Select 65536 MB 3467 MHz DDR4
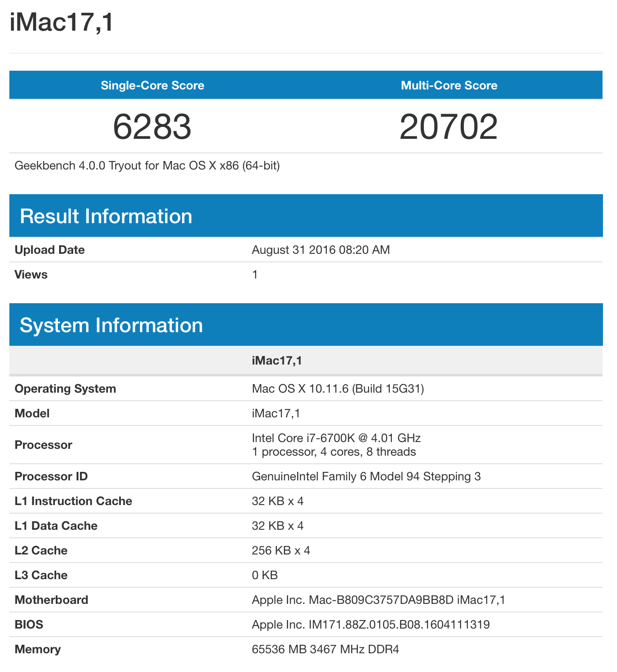Image resolution: width=617 pixels, height=672 pixels. click(x=326, y=649)
